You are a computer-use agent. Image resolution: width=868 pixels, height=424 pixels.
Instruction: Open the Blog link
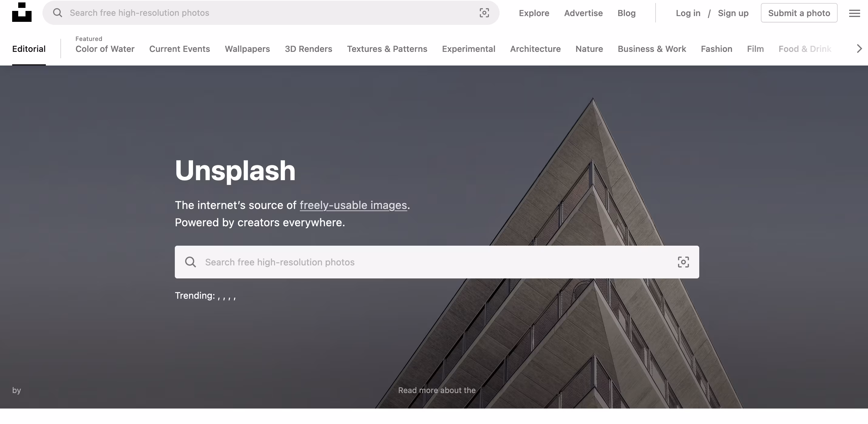[626, 13]
